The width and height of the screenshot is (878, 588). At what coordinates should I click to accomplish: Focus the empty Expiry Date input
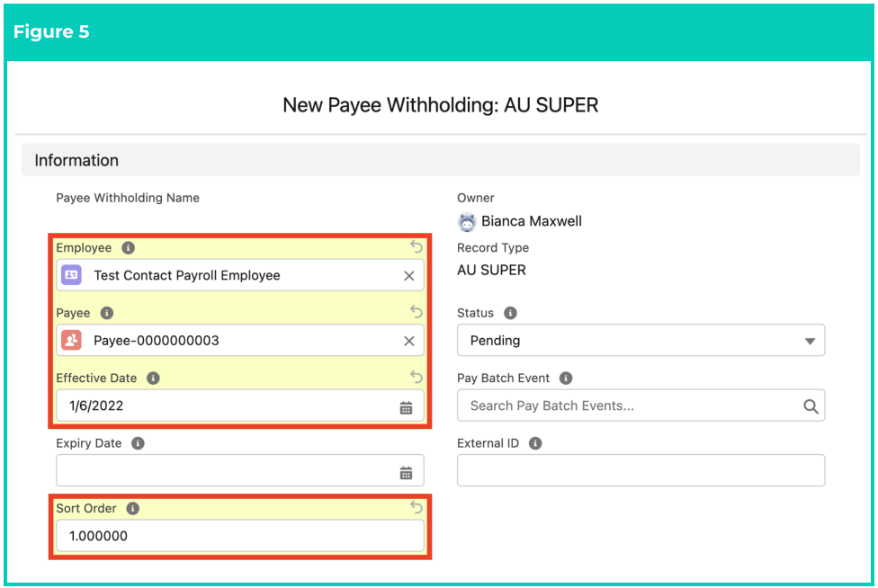[x=240, y=470]
